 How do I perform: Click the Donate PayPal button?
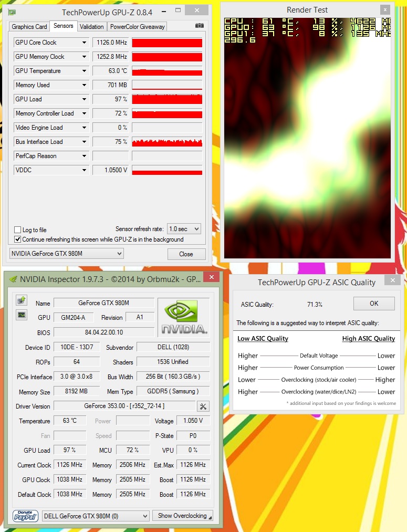point(25,516)
